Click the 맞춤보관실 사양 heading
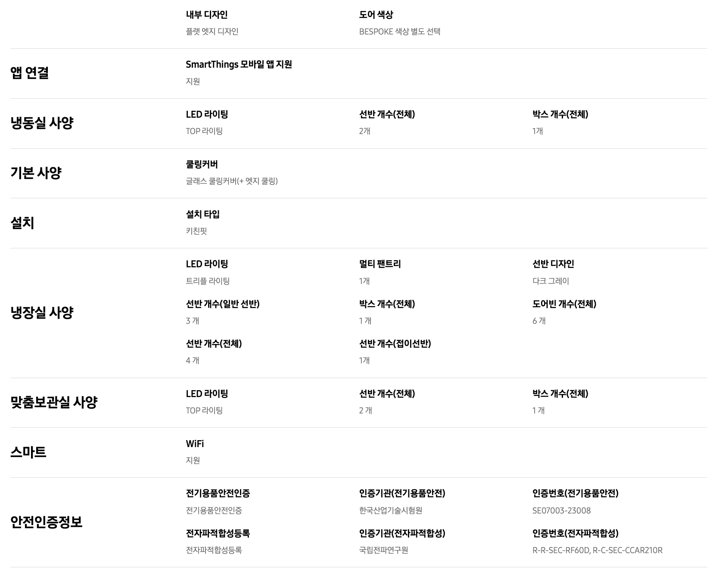Screen dimensions: 728x576 pos(54,402)
